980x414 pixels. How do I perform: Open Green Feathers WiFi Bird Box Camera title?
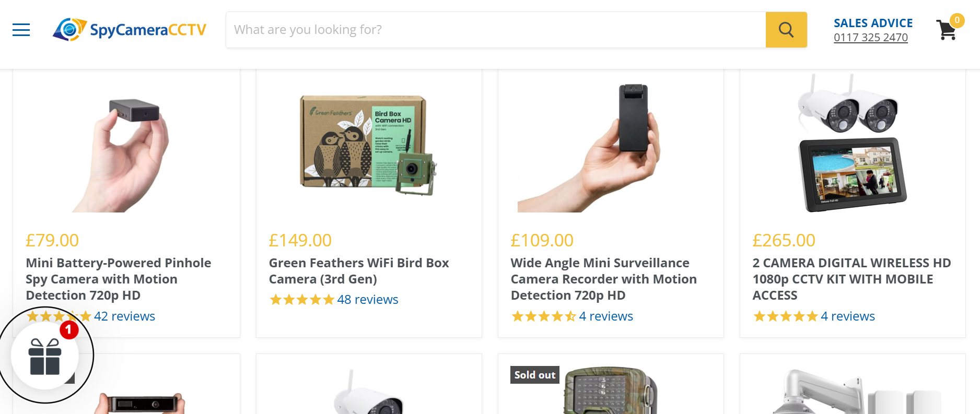pyautogui.click(x=359, y=271)
